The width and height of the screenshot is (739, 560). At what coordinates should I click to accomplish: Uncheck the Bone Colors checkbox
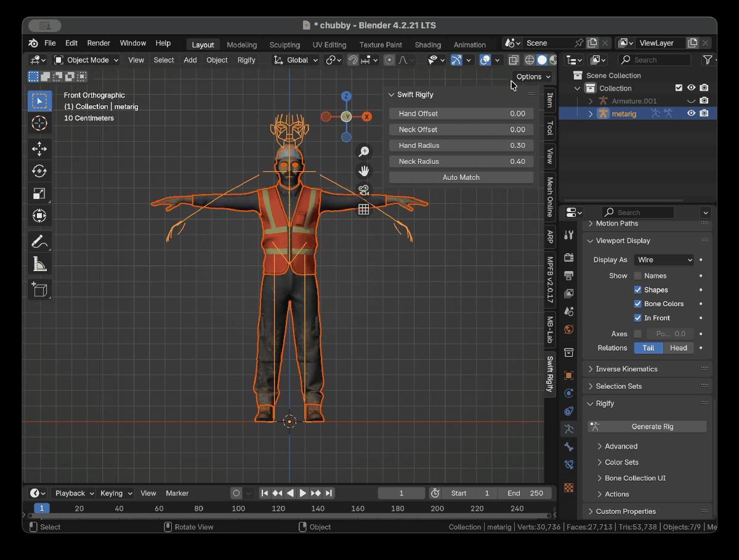pos(637,304)
